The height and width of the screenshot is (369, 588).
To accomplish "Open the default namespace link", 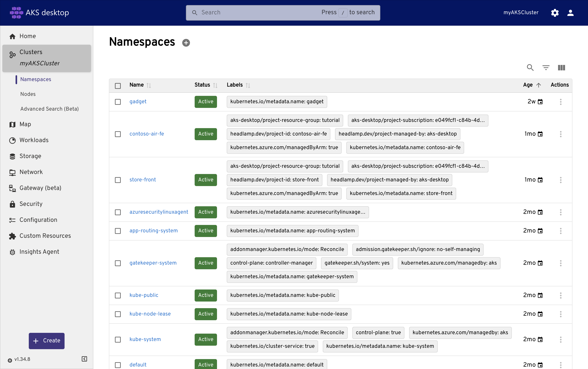I will (x=138, y=365).
